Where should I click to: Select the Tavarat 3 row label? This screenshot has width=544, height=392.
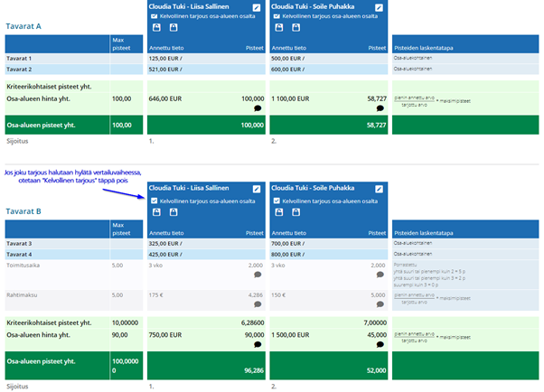[19, 244]
